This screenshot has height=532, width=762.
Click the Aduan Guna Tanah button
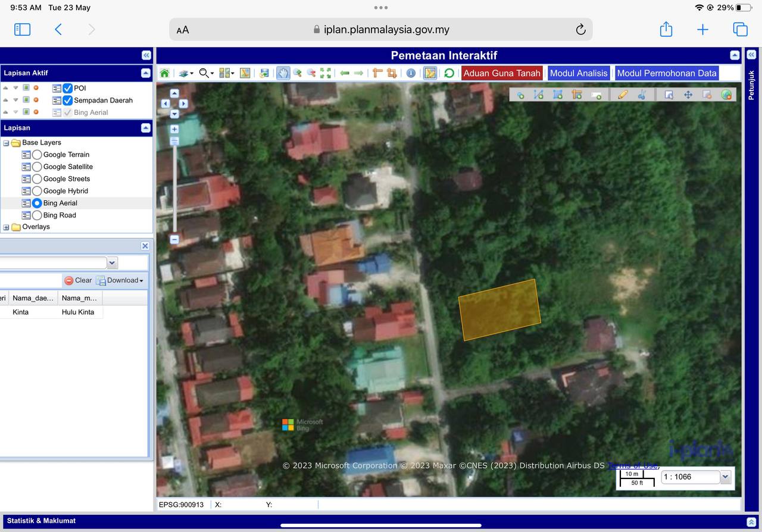click(501, 73)
